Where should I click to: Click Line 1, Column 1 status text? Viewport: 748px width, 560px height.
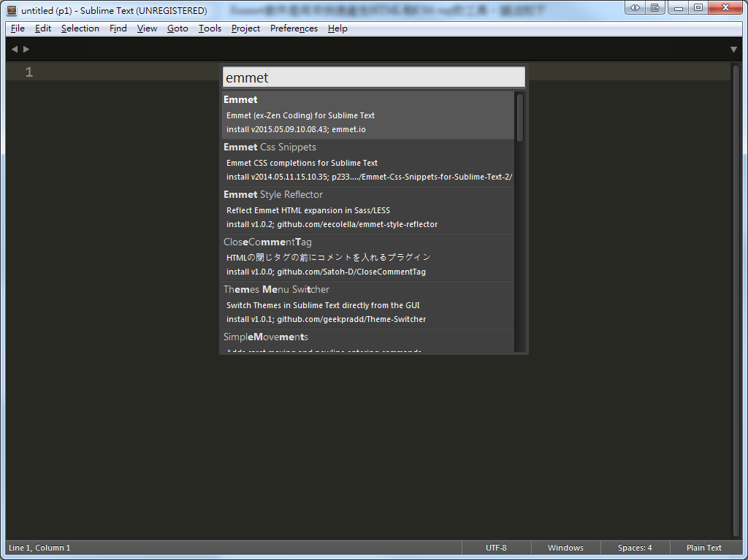[x=39, y=548]
